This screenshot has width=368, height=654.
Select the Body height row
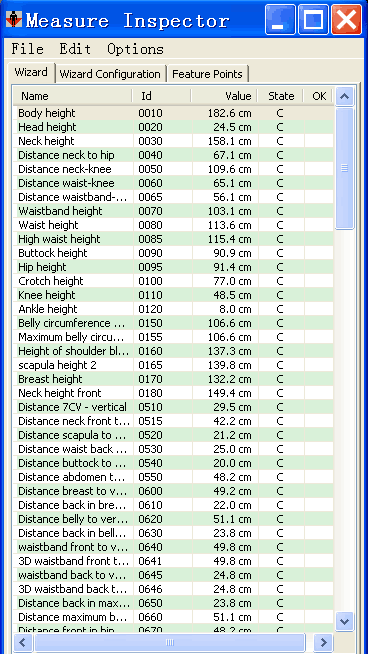(173, 113)
